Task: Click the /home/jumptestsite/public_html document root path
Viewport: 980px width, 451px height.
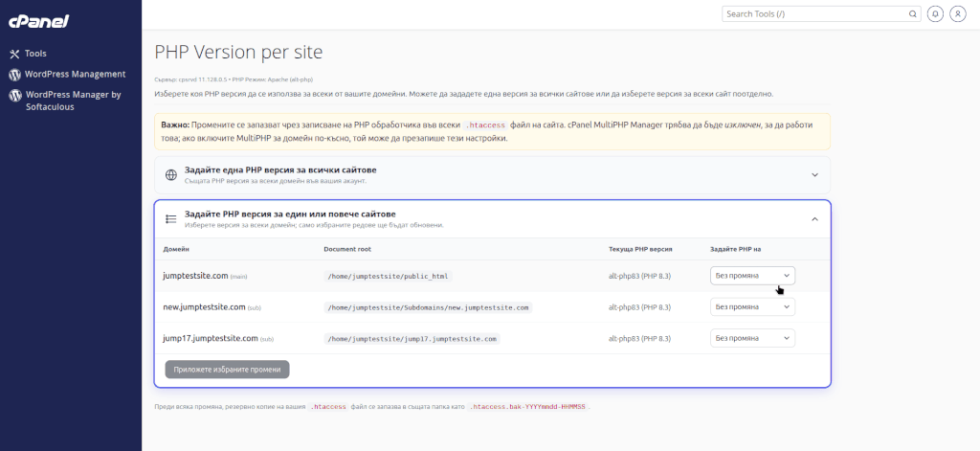Action: (x=388, y=276)
